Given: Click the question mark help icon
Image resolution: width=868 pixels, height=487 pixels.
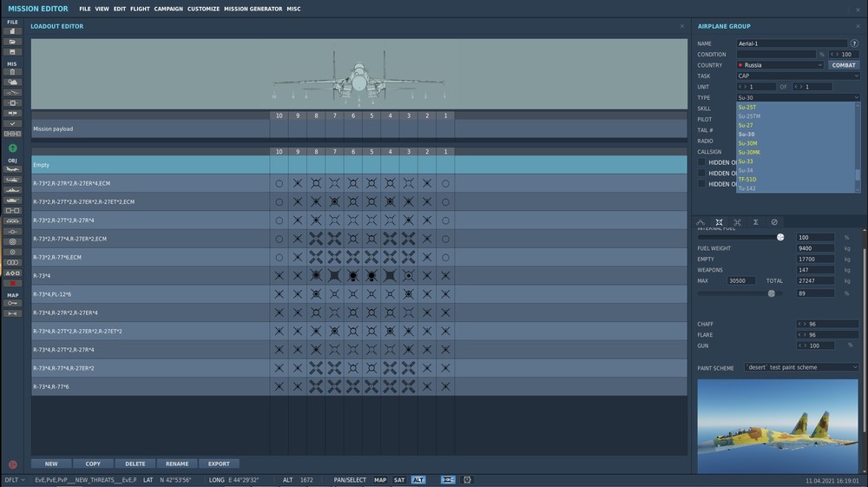Looking at the screenshot, I should (854, 43).
